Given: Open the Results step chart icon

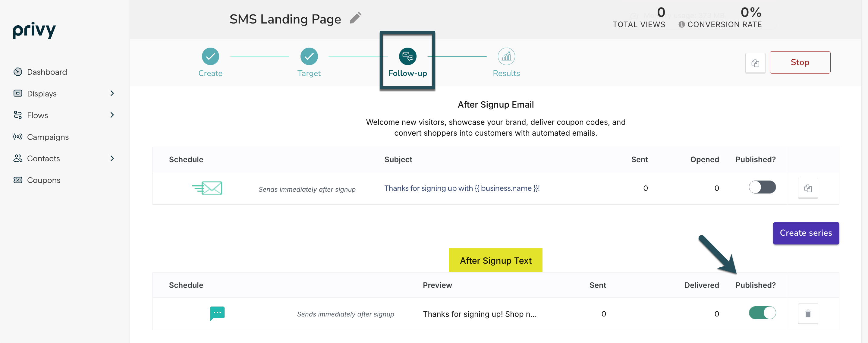Looking at the screenshot, I should point(506,56).
